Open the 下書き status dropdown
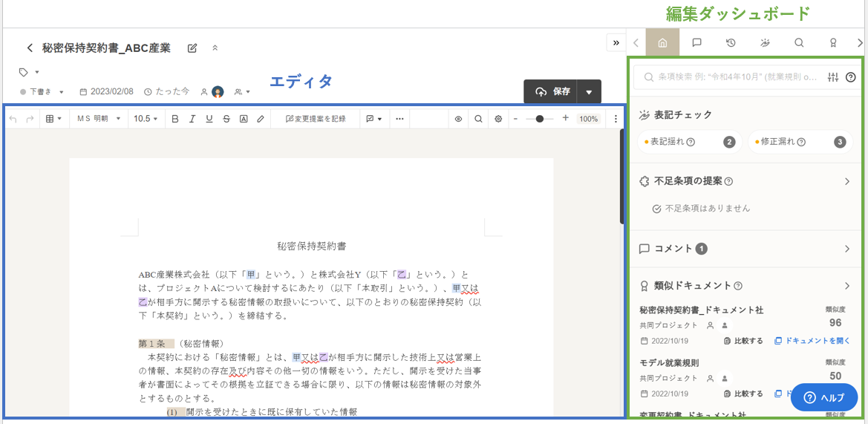Viewport: 868px width, 424px height. 42,92
